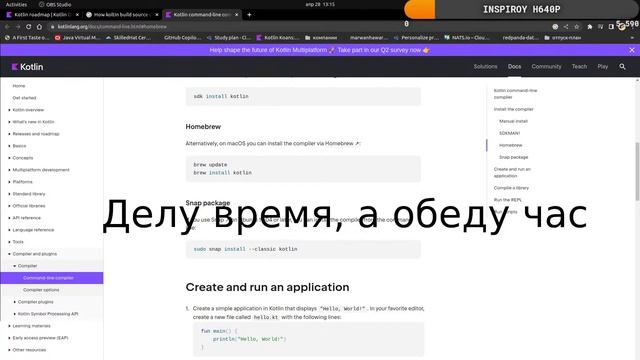
Task: Open the Teach link in the header
Action: 579,67
